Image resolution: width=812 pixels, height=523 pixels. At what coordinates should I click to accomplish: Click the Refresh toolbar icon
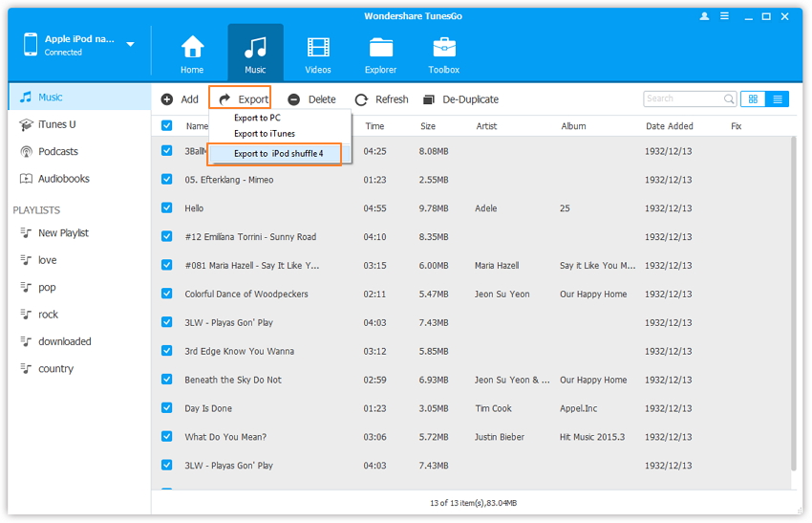coord(361,99)
